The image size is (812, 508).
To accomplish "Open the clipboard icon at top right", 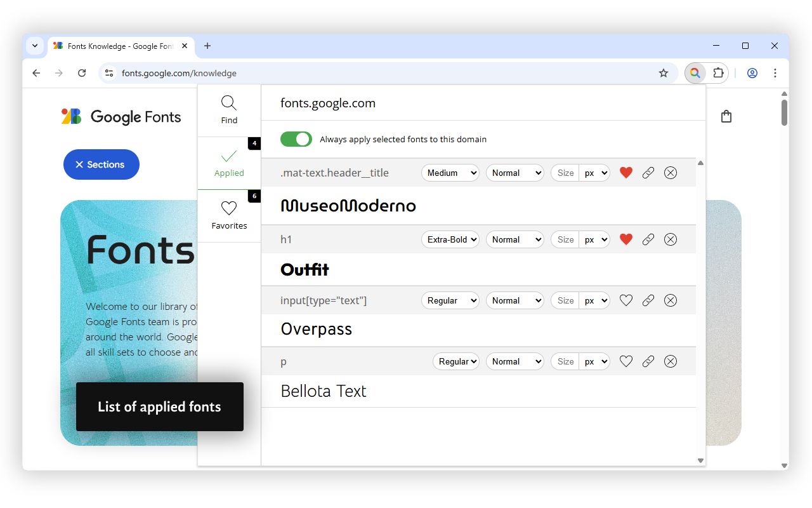I will pos(726,116).
